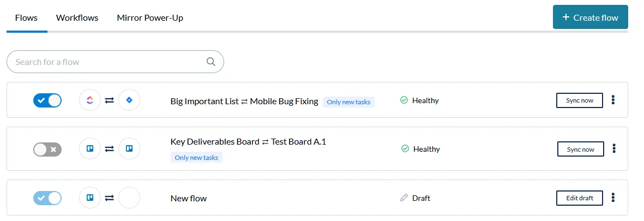The width and height of the screenshot is (644, 221).
Task: Switch to the Workflows tab
Action: 77,18
